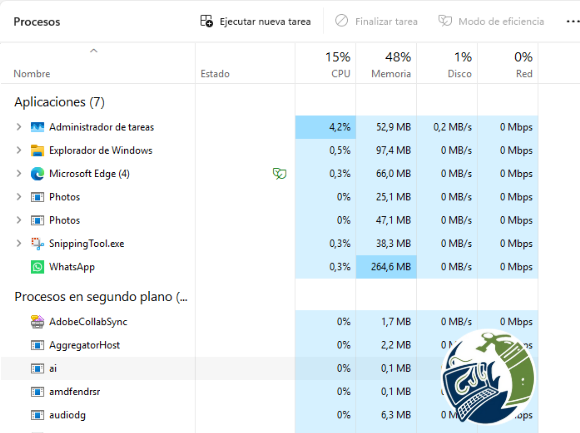Screen dimensions: 580x433
Task: Sort by the Memoria column header
Action: pyautogui.click(x=386, y=64)
